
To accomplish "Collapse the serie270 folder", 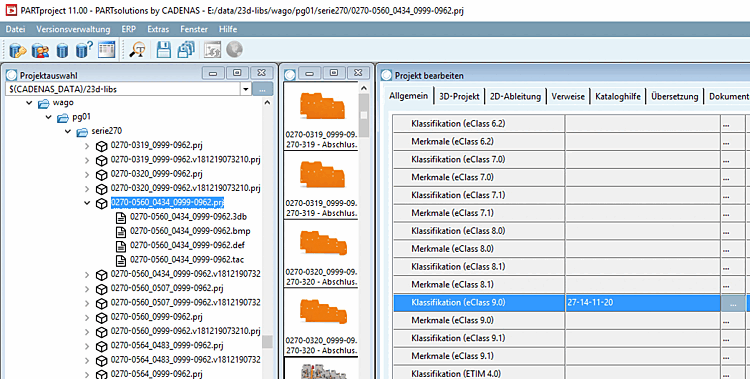I will tap(67, 131).
